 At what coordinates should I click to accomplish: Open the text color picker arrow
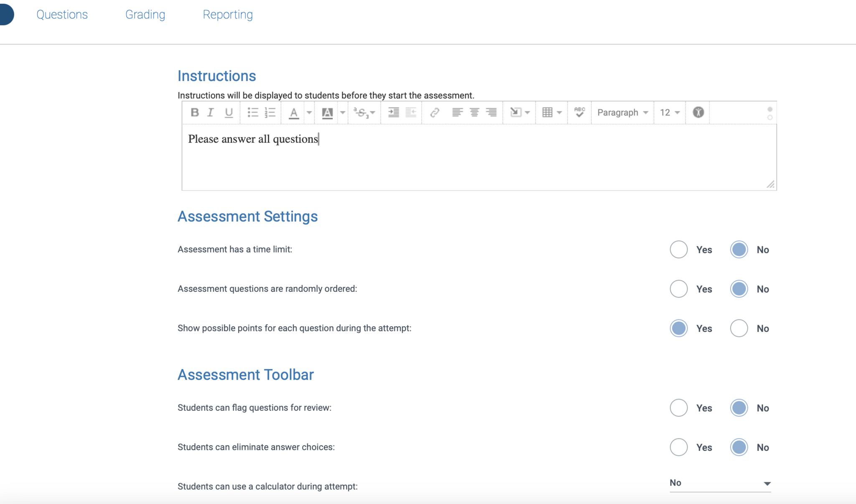309,112
